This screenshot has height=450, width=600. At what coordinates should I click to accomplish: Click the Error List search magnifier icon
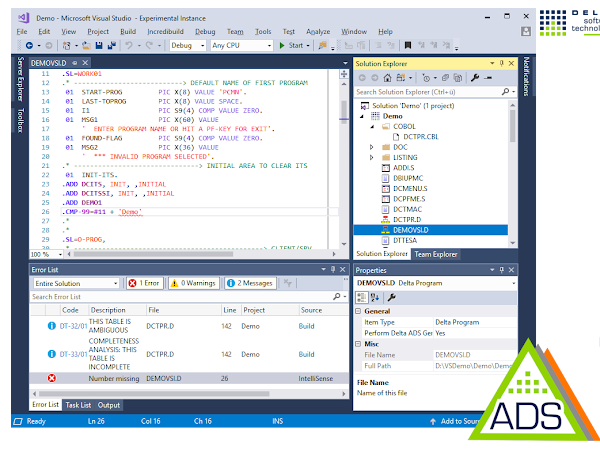[x=337, y=297]
